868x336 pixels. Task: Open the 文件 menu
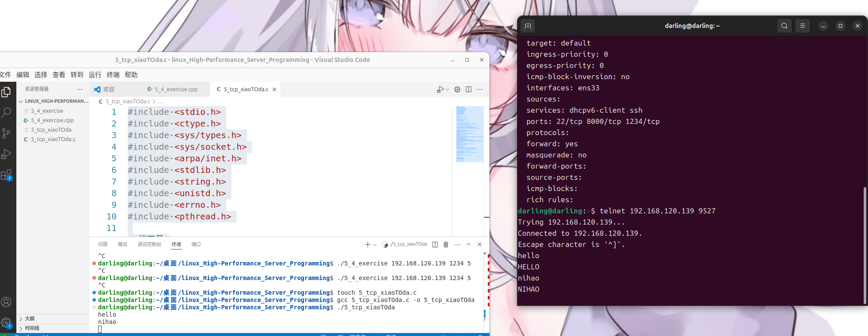(x=5, y=75)
